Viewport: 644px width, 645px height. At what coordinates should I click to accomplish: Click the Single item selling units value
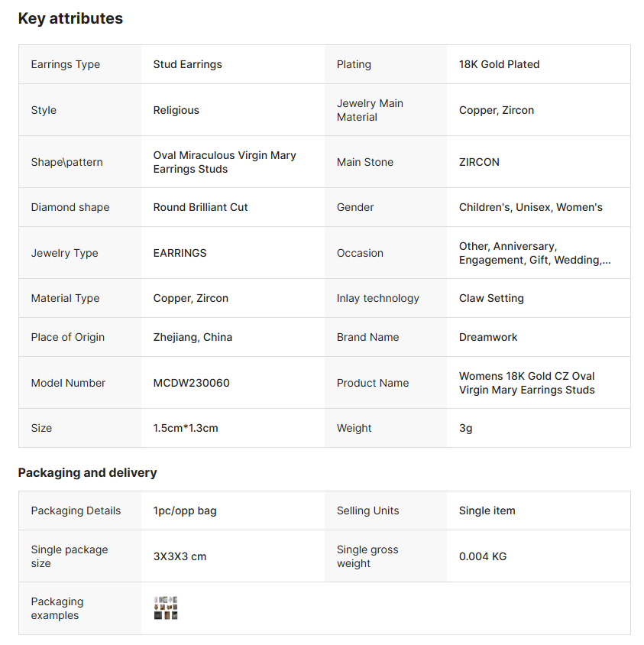pos(487,510)
